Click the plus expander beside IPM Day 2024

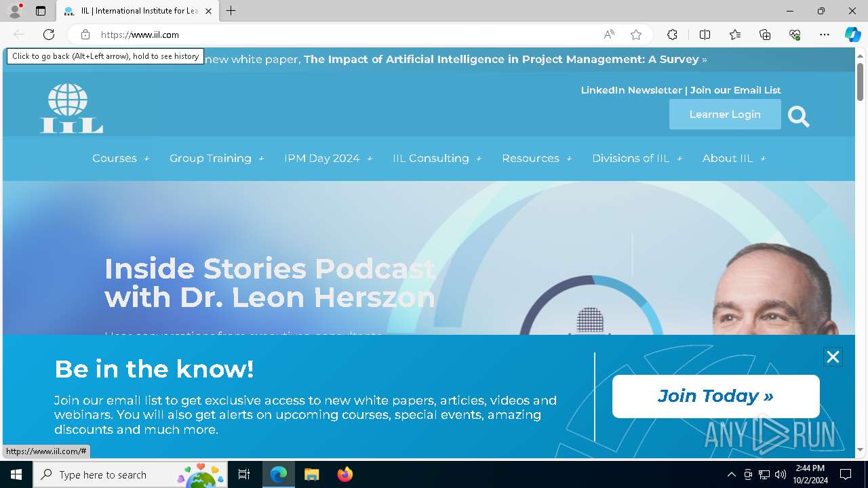[x=369, y=159]
